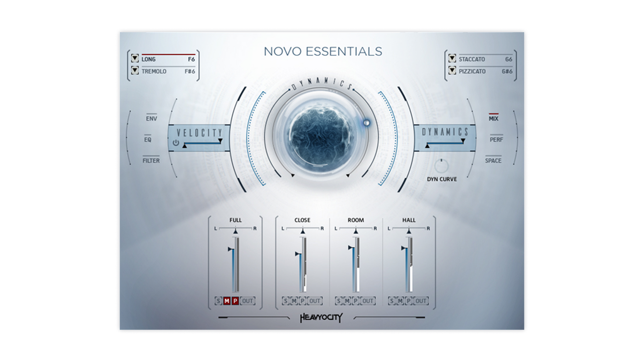The height and width of the screenshot is (362, 644).
Task: Open the FULL channel OUT routing
Action: [247, 301]
